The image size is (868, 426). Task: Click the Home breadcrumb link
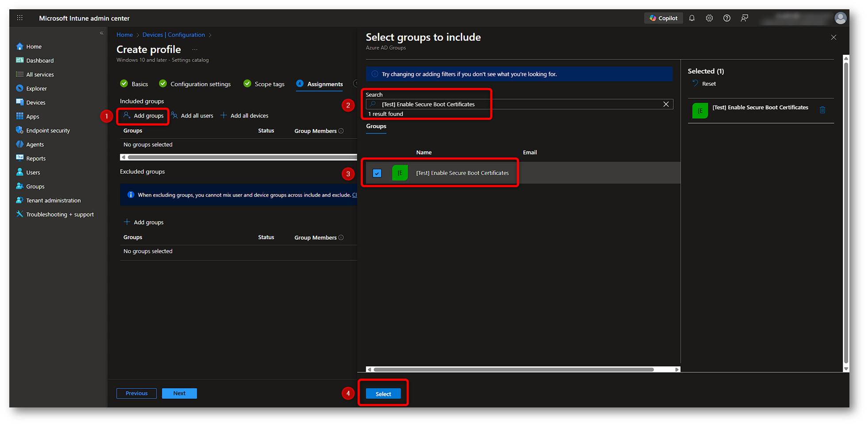tap(124, 35)
